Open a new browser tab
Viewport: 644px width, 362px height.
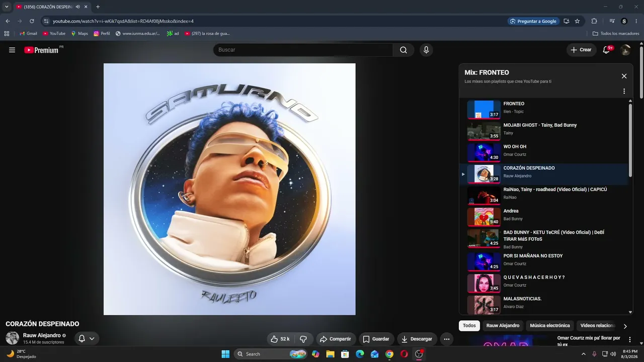(x=98, y=7)
